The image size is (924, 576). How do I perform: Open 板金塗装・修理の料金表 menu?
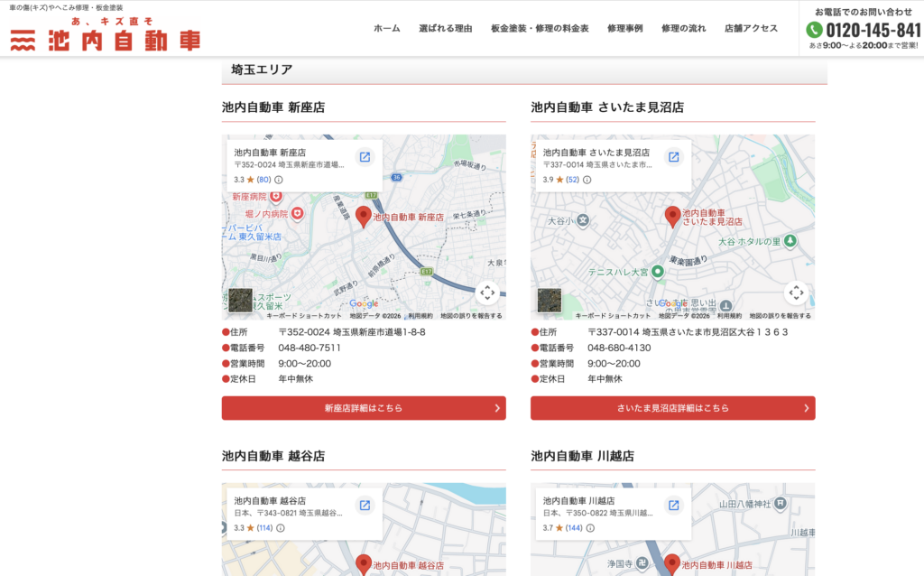click(540, 28)
